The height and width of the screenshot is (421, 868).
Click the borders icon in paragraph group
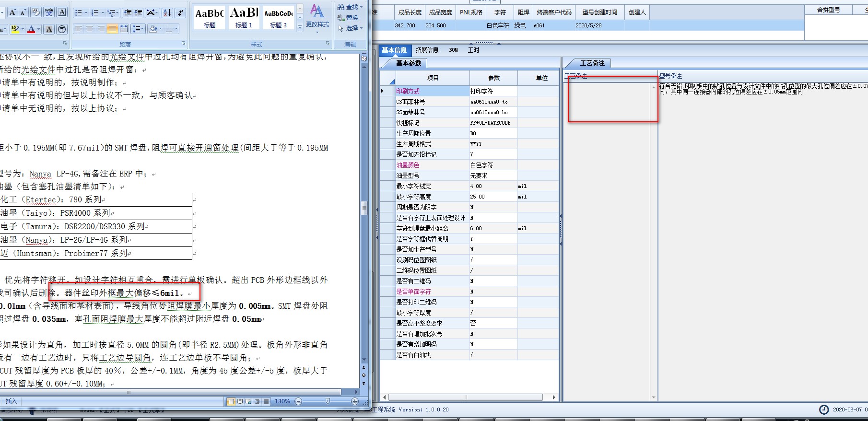tap(169, 29)
